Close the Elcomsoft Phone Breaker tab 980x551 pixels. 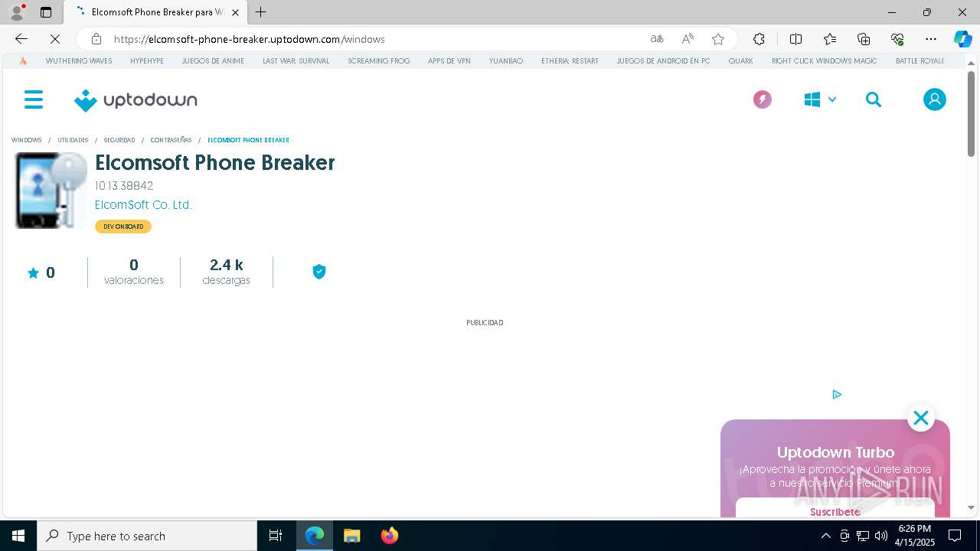pyautogui.click(x=236, y=12)
